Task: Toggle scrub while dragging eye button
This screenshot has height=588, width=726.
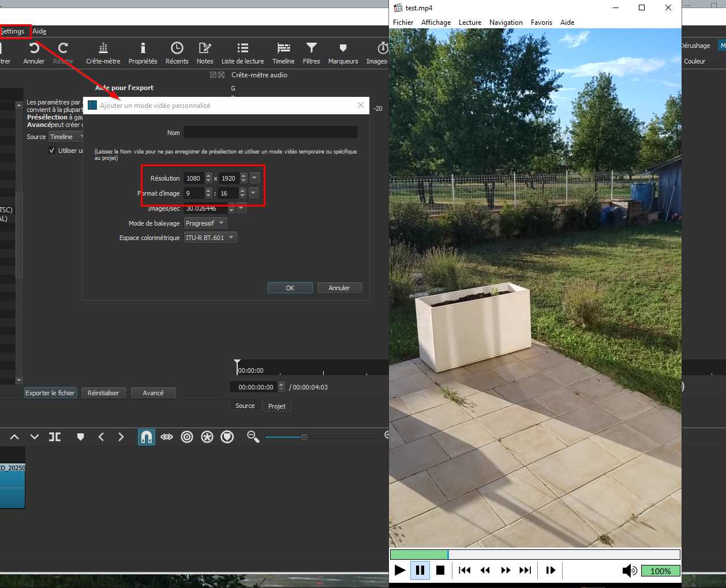Action: tap(167, 437)
